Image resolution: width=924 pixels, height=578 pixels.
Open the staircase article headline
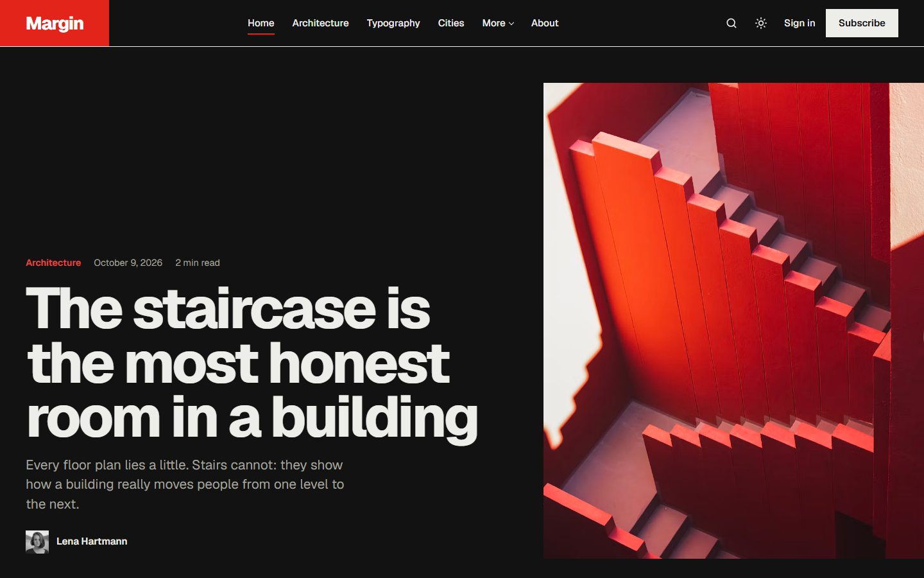[252, 363]
